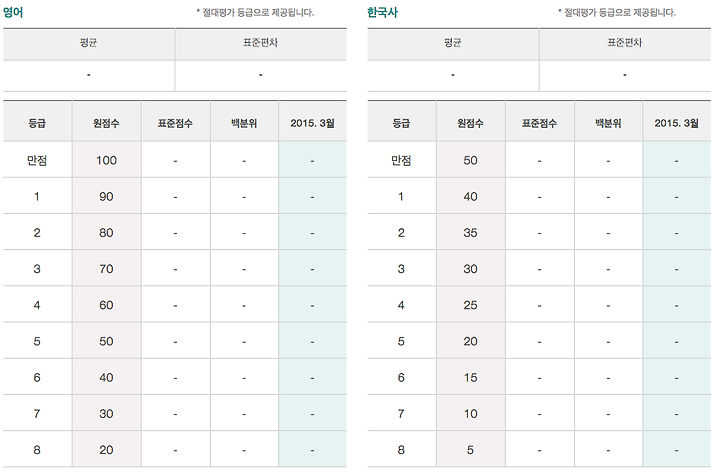Select the 80 raw score cell in 영어
Image resolution: width=720 pixels, height=474 pixels.
point(106,233)
